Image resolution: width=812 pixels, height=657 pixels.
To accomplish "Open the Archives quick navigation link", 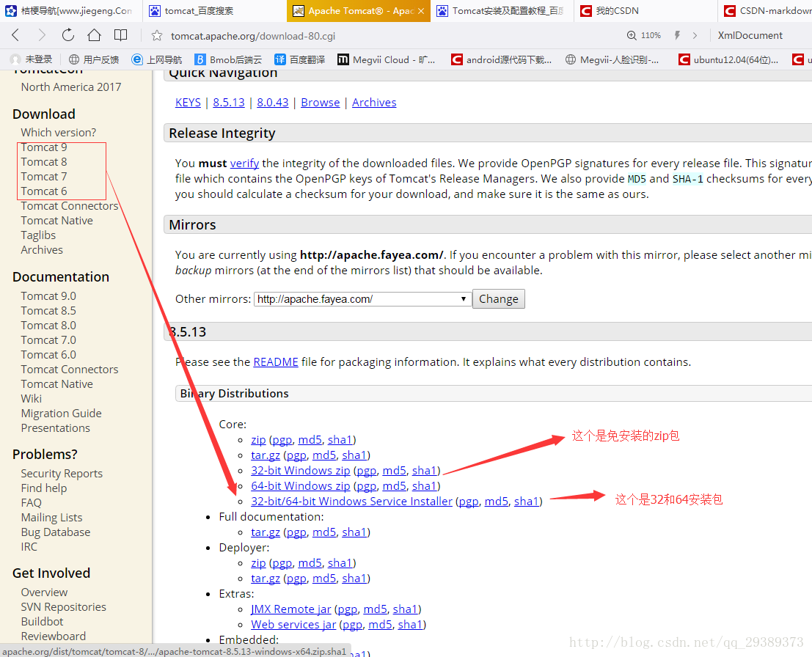I will (x=374, y=103).
